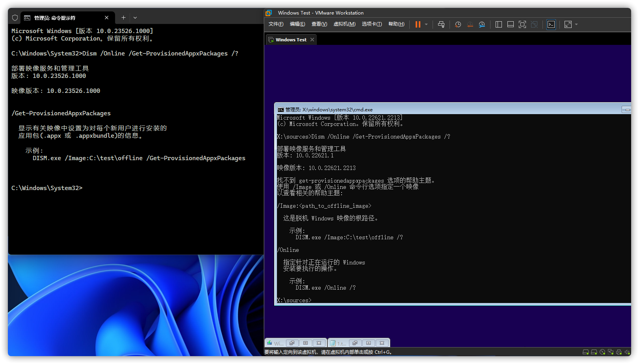639x364 pixels.
Task: Click the DISM.exe /Image:C:\test\offline /? line in VM
Action: [x=349, y=237]
